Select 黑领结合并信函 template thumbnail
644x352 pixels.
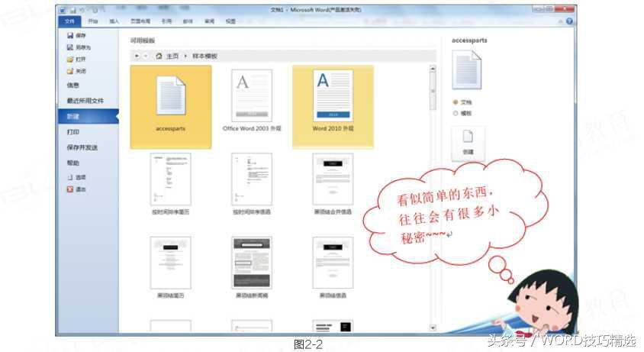[333, 184]
